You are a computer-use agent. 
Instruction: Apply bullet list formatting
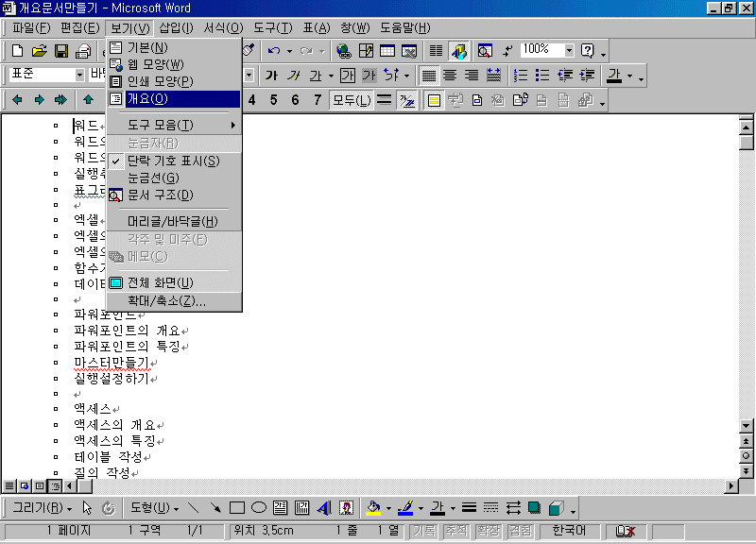[x=542, y=76]
